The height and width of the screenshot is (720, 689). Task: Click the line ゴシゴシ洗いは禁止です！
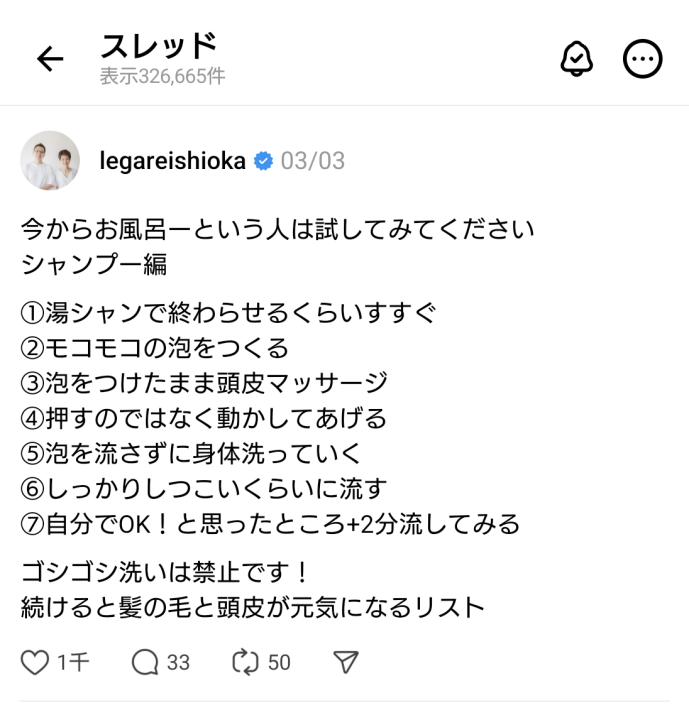164,572
